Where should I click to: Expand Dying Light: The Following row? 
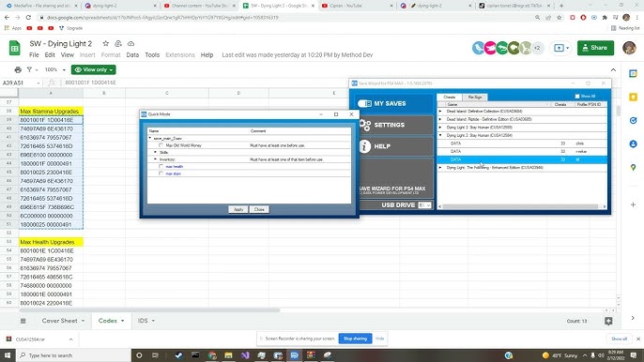[x=440, y=168]
